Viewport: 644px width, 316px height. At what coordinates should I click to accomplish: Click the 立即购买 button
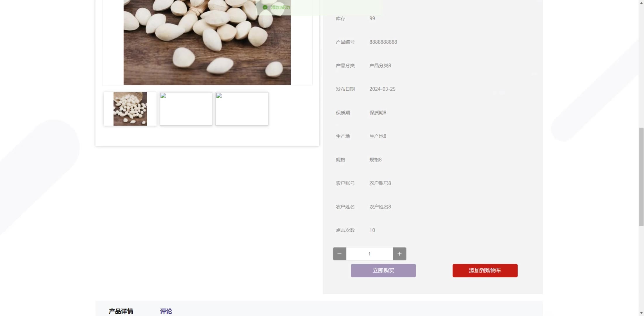tap(383, 271)
